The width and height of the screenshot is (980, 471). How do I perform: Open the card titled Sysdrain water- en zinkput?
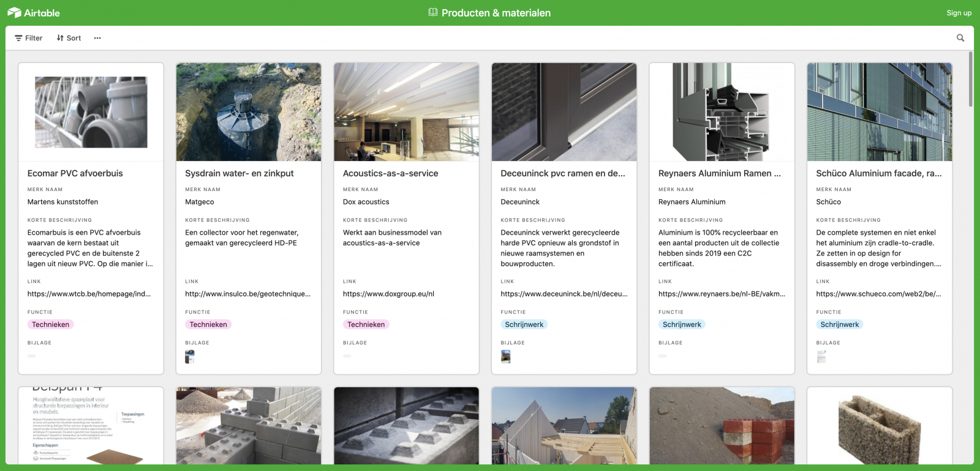coord(239,173)
